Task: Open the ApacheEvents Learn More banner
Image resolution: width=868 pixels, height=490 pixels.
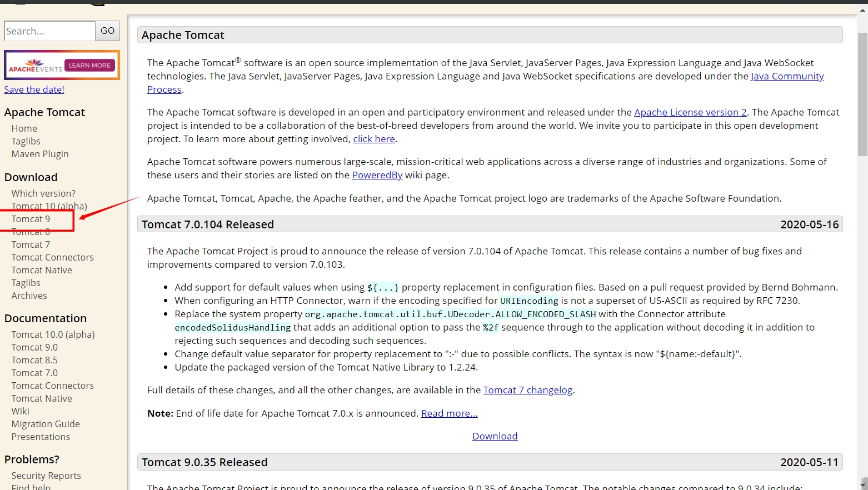Action: 62,65
